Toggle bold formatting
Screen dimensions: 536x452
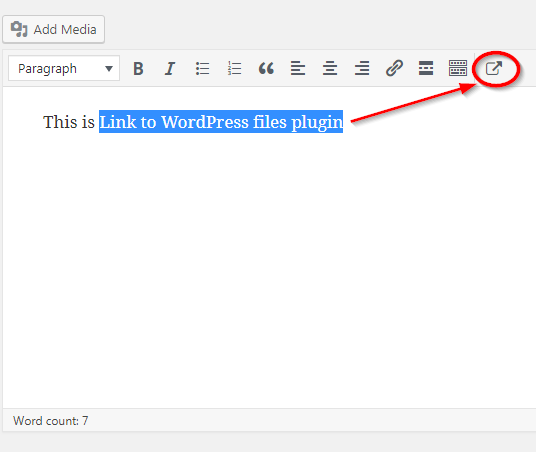tap(138, 69)
